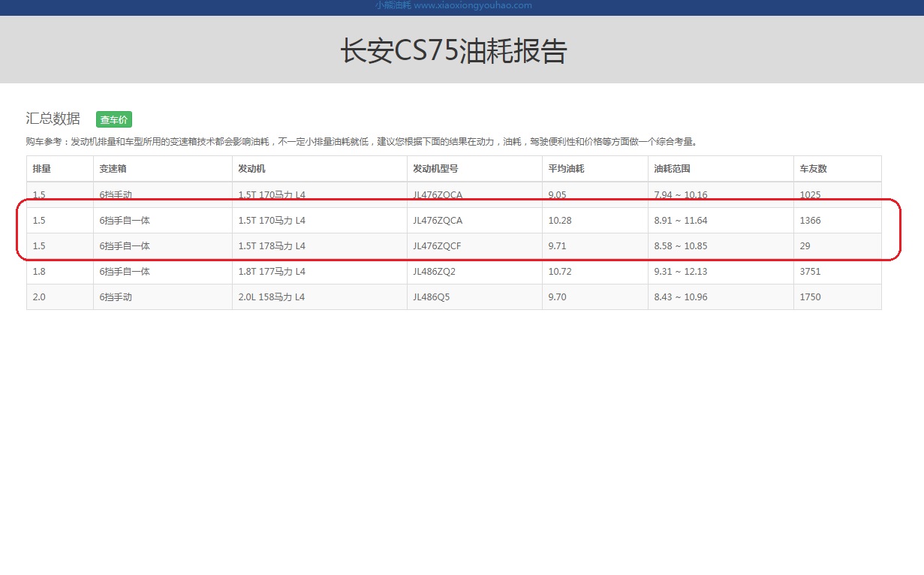The image size is (924, 575).
Task: Select average fuel value 9.70
Action: (558, 297)
